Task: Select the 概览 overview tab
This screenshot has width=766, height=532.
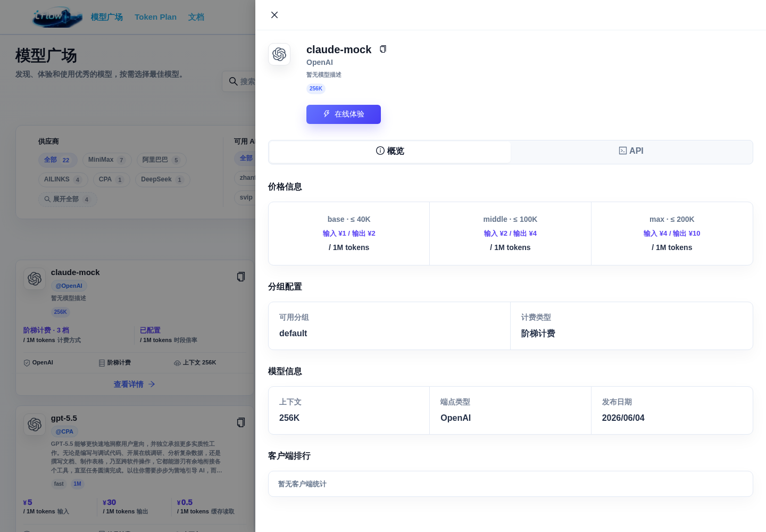Action: point(390,151)
